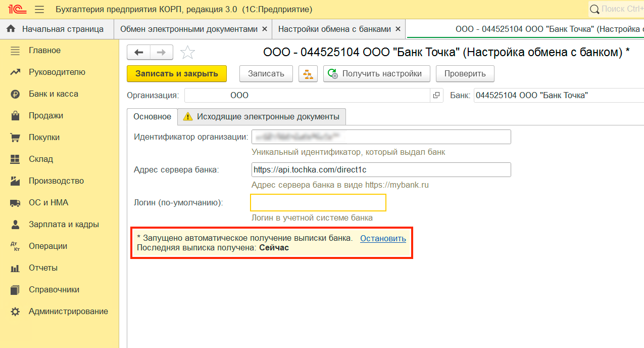
Task: Open organization field with the open-link icon
Action: pos(436,95)
